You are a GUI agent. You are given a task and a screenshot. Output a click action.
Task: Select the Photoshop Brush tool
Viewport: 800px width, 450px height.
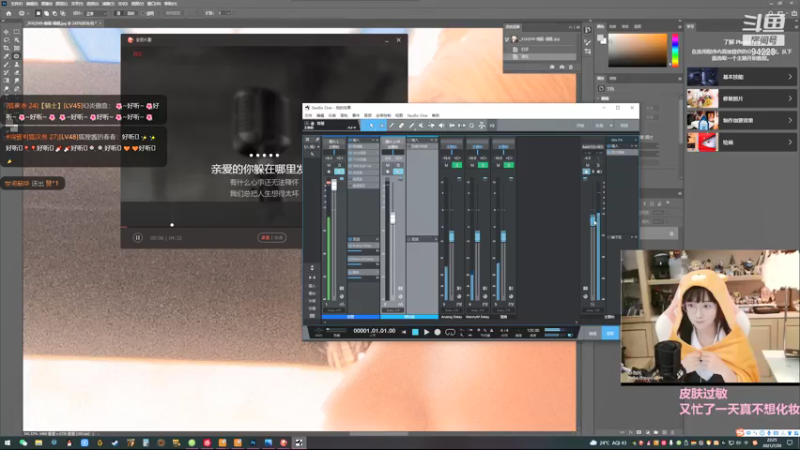(x=6, y=64)
